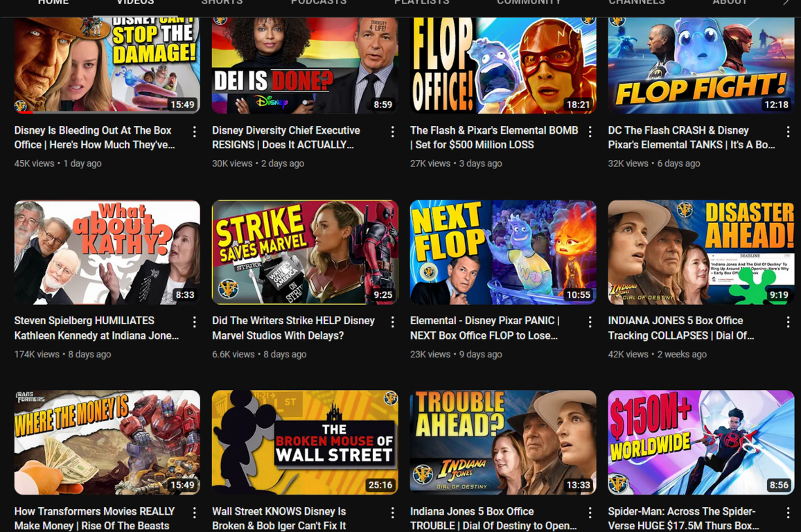Open options menu for Spider-Man Across The Spider-Verse video
This screenshot has width=801, height=532.
788,513
